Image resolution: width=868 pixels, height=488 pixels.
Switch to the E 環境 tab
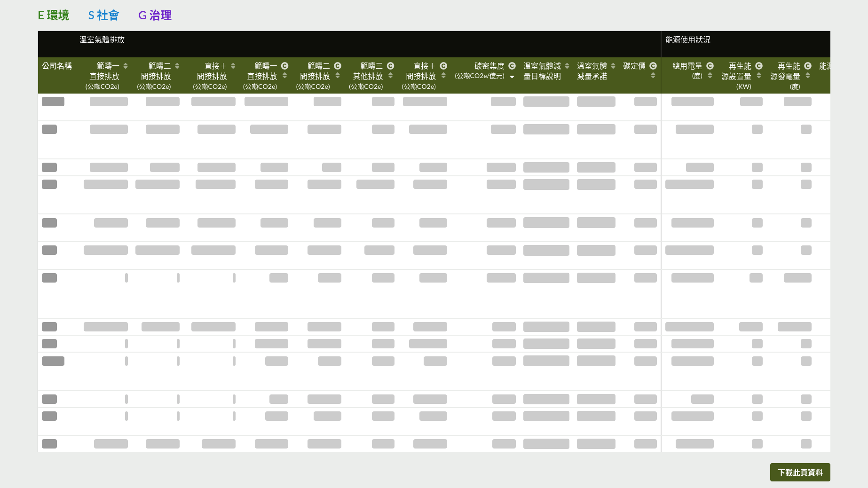(x=53, y=16)
